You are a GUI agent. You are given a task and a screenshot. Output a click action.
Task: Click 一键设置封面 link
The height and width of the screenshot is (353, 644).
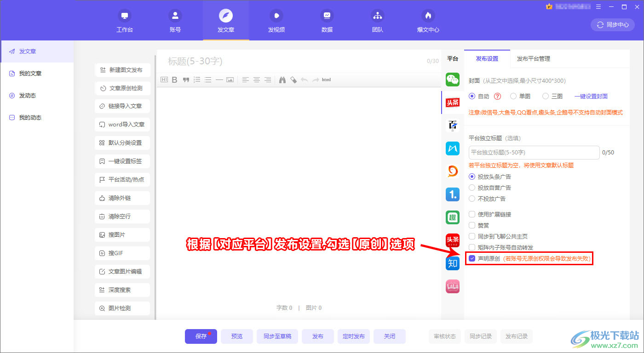(x=591, y=97)
